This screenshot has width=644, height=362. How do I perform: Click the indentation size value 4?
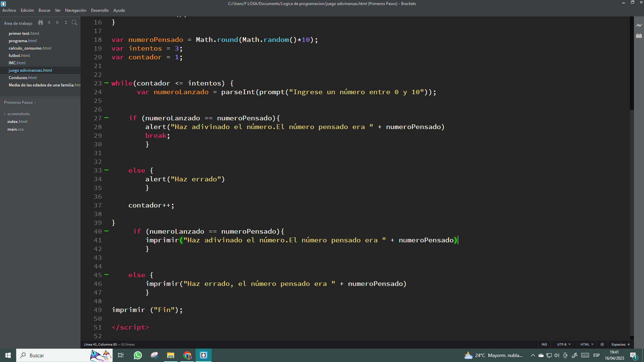pos(629,344)
